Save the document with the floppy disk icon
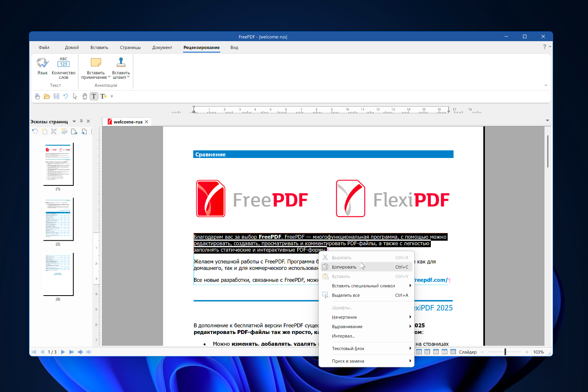 point(56,96)
